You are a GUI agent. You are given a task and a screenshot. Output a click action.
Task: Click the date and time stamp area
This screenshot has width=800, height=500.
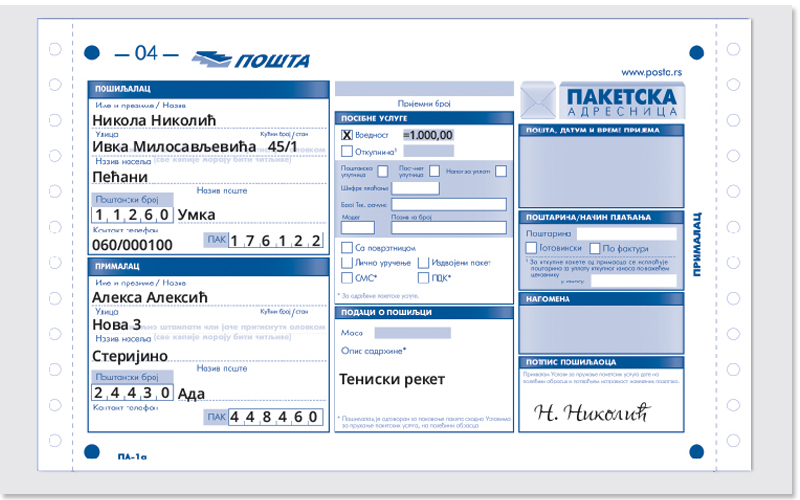pos(601,171)
